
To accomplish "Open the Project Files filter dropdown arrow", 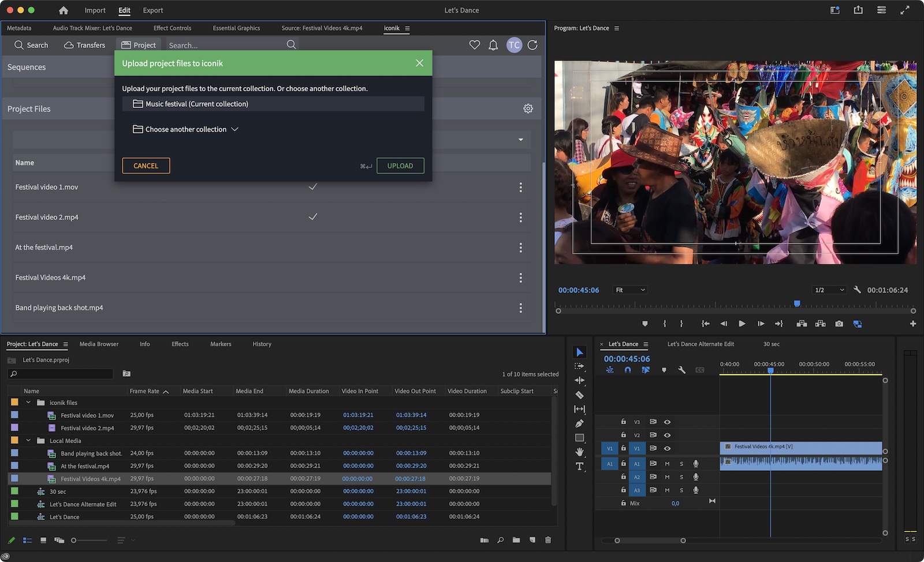I will (x=520, y=140).
